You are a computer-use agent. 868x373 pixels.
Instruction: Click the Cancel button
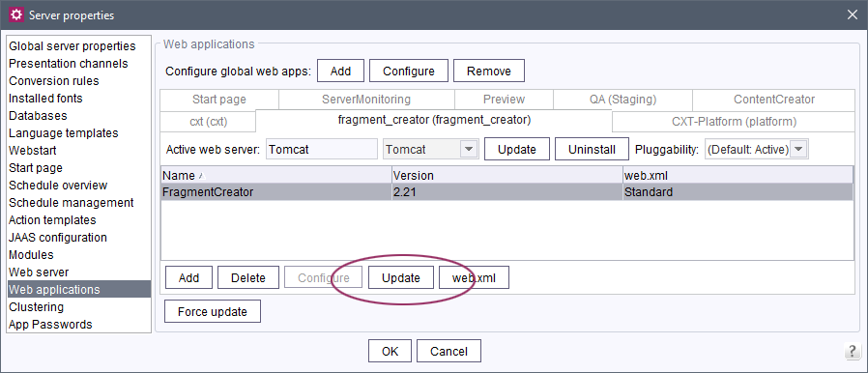448,351
